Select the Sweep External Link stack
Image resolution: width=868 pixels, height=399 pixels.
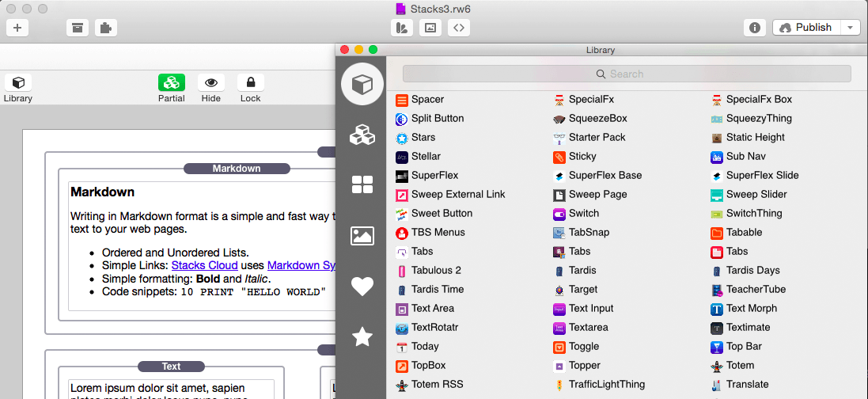click(450, 195)
